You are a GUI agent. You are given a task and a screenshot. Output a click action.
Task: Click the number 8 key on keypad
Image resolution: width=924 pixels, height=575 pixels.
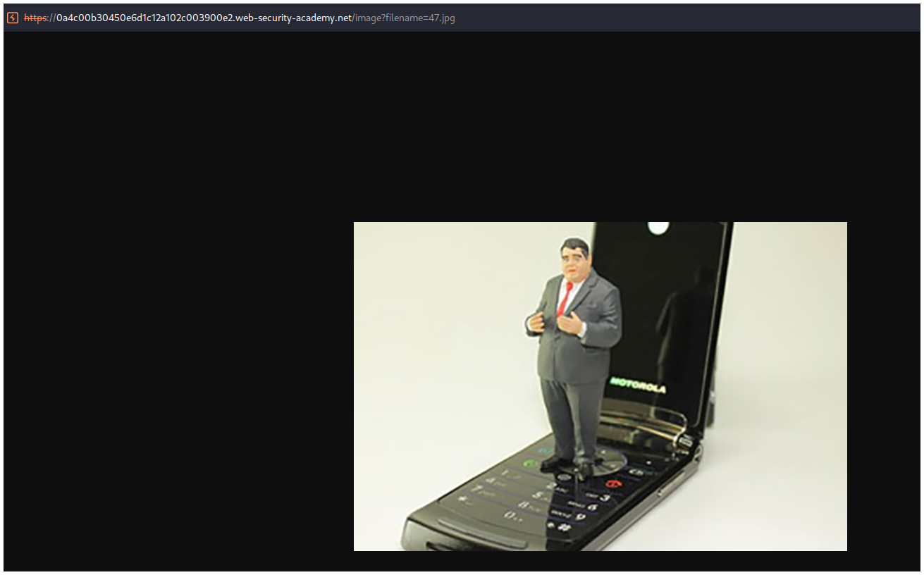pyautogui.click(x=525, y=505)
